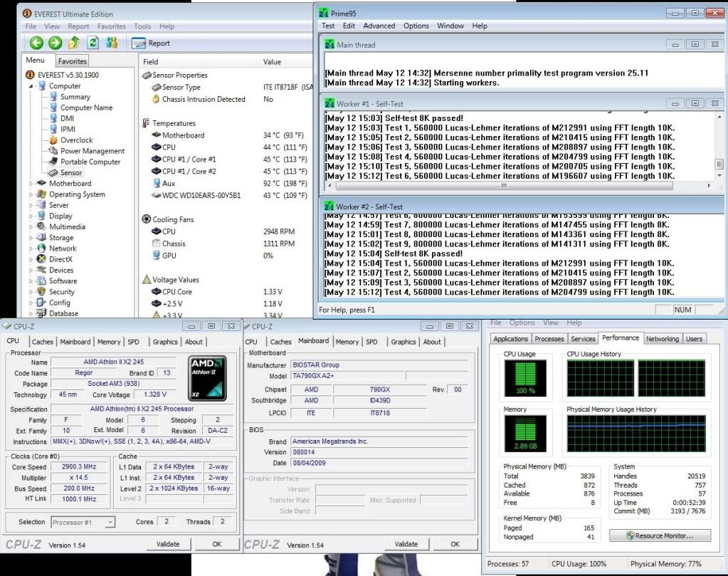Select the Network globe icon in tree
Viewport: 728px width, 576px height.
[42, 248]
